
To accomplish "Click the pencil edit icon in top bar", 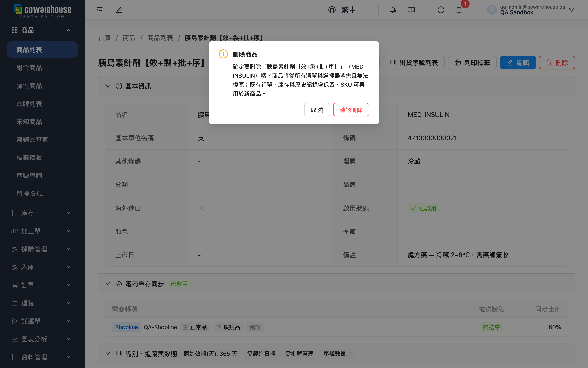I will [x=119, y=10].
